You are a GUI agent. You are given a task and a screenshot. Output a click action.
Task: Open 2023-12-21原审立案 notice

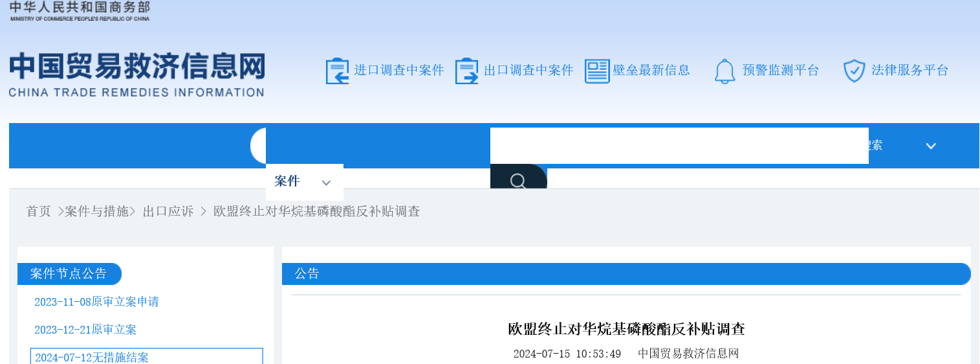click(x=85, y=330)
